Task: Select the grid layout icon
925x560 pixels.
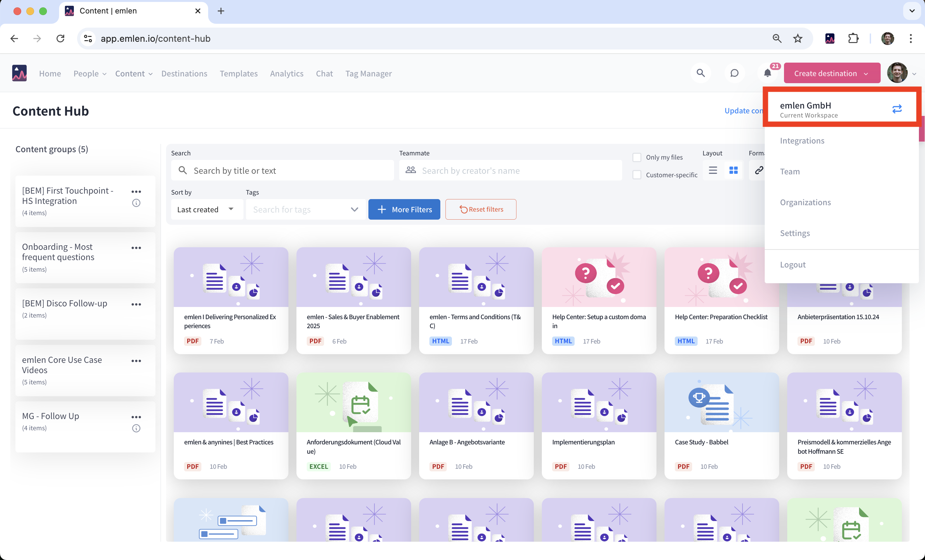Action: 733,171
